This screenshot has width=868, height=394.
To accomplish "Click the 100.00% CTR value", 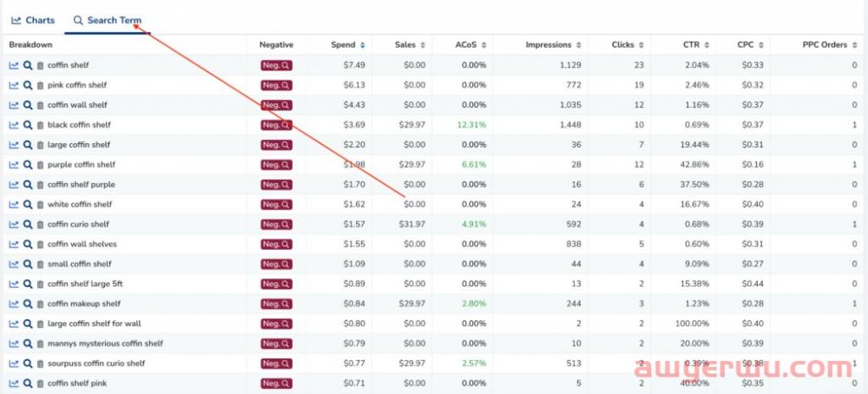I will [x=692, y=324].
